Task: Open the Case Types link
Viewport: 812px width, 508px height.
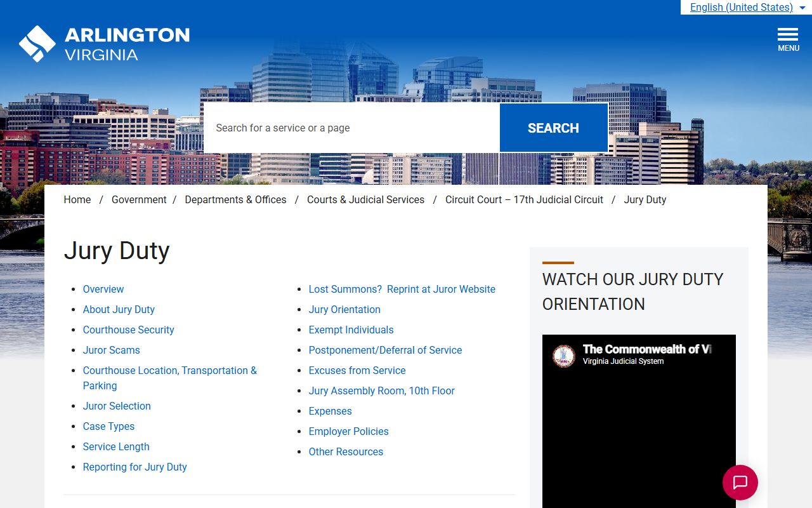Action: (x=108, y=426)
